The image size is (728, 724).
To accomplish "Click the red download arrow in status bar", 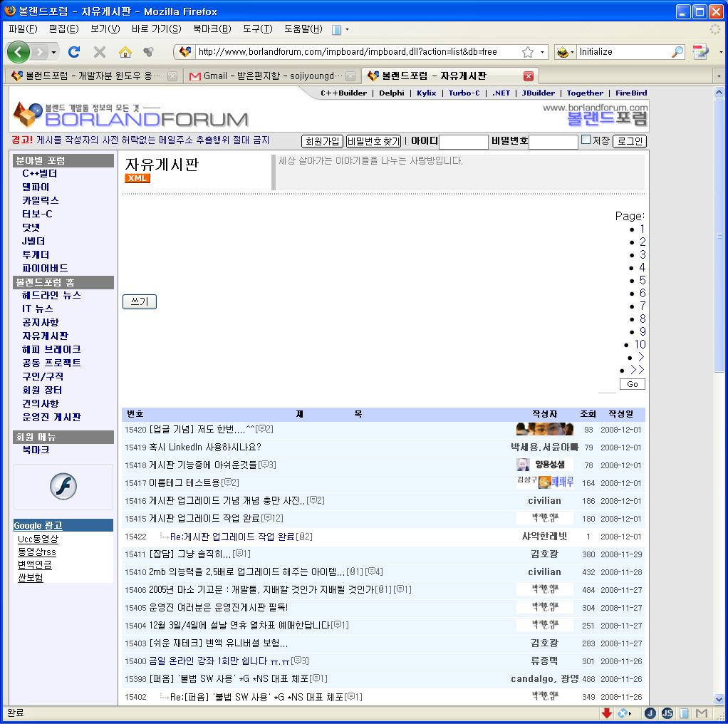I will point(607,713).
